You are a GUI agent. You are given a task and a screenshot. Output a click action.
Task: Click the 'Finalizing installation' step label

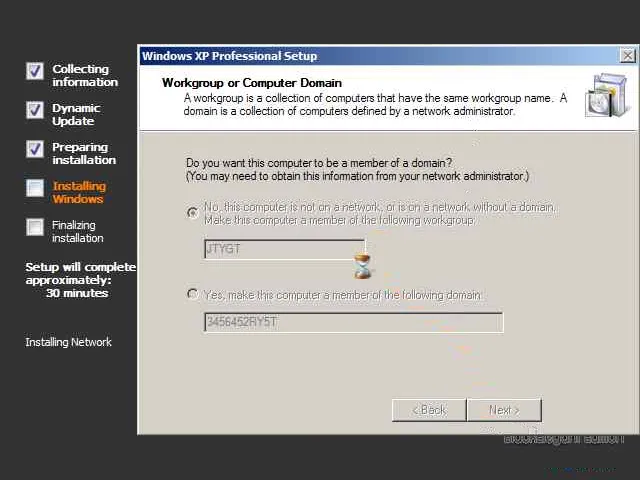78,231
